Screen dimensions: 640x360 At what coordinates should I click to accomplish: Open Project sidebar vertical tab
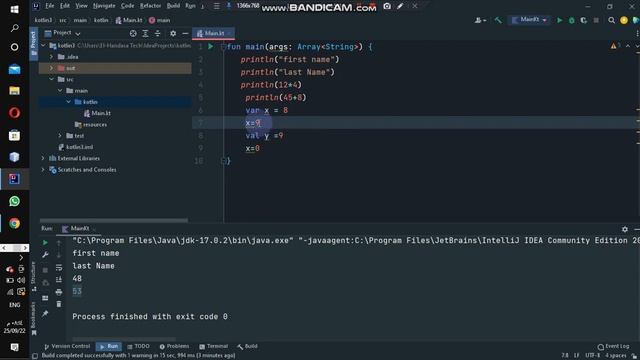click(33, 43)
